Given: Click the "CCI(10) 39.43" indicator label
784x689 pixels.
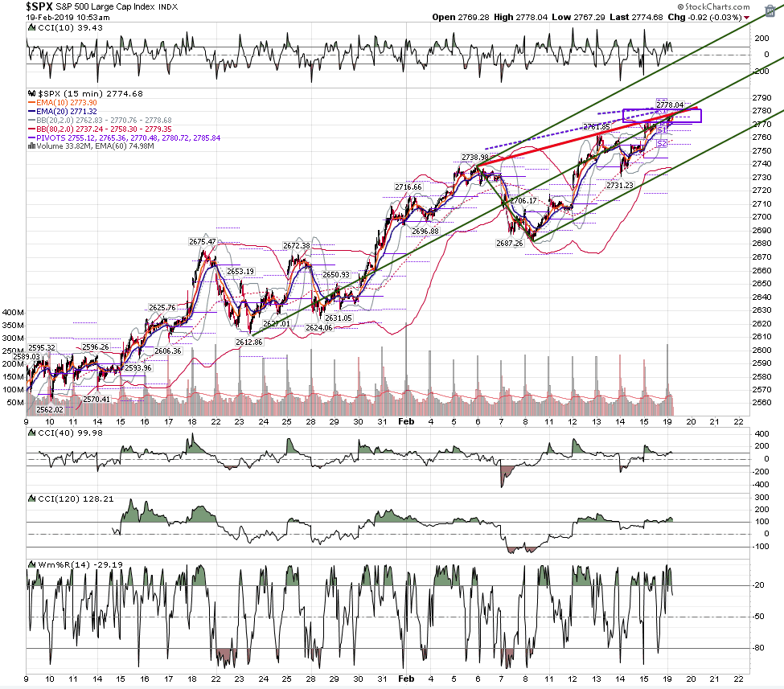Looking at the screenshot, I should click(x=71, y=28).
